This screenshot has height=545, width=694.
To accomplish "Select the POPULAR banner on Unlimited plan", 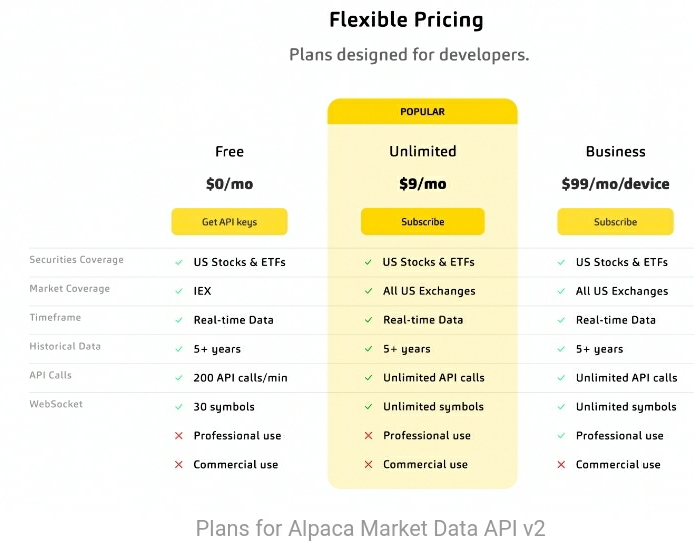I will pos(423,112).
